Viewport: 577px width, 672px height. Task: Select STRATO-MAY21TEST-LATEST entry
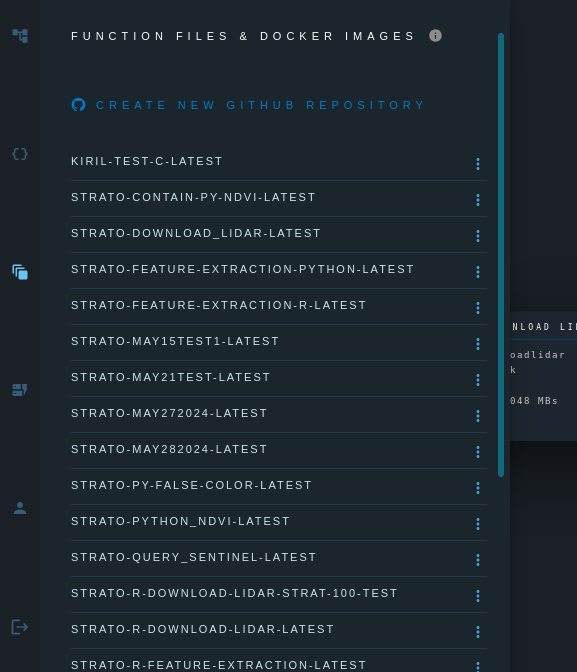(171, 377)
